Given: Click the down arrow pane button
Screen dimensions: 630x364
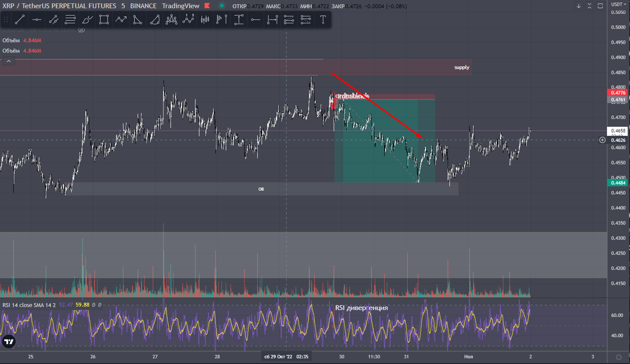Looking at the screenshot, I should (579, 6).
